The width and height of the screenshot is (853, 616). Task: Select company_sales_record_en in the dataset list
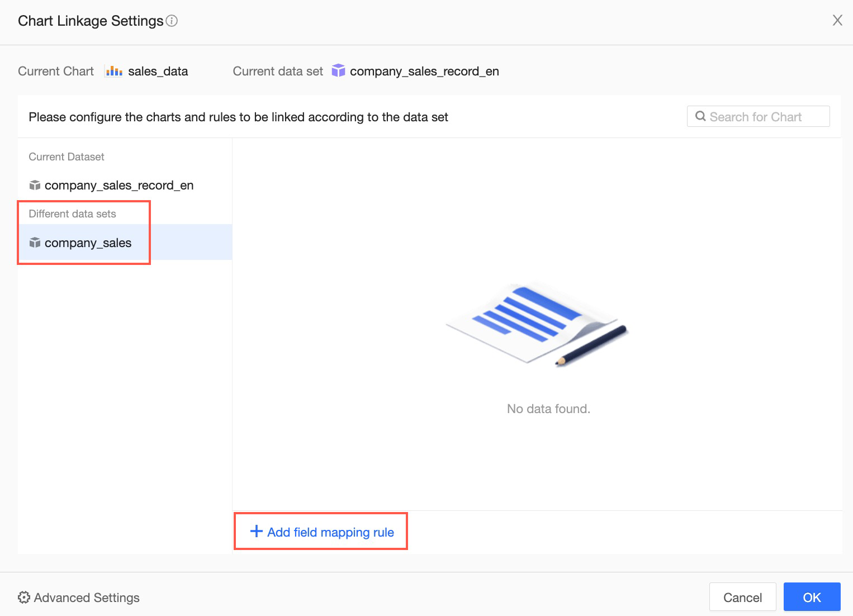(x=119, y=186)
